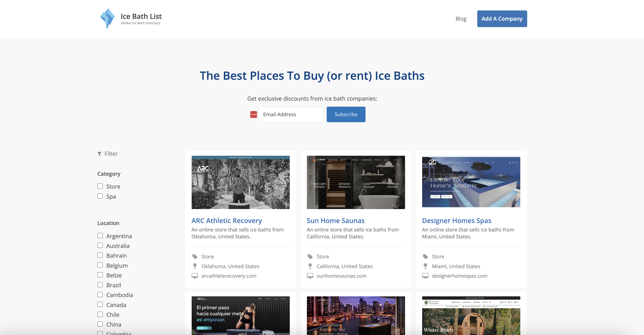Check the Argentina location filter

pos(100,235)
